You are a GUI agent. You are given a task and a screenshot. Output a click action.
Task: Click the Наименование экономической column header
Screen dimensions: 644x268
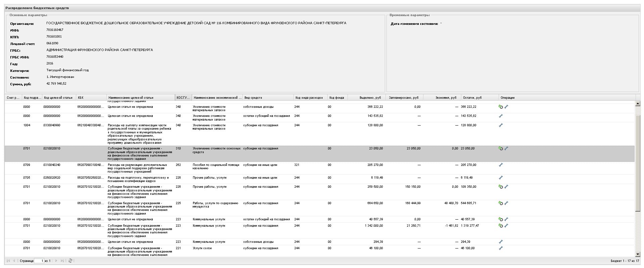tap(217, 98)
